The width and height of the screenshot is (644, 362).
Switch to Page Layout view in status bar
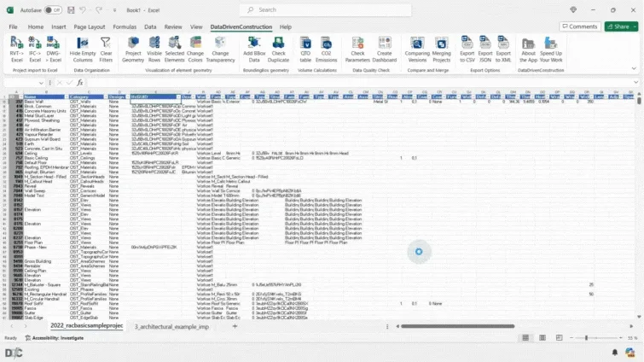click(x=542, y=338)
